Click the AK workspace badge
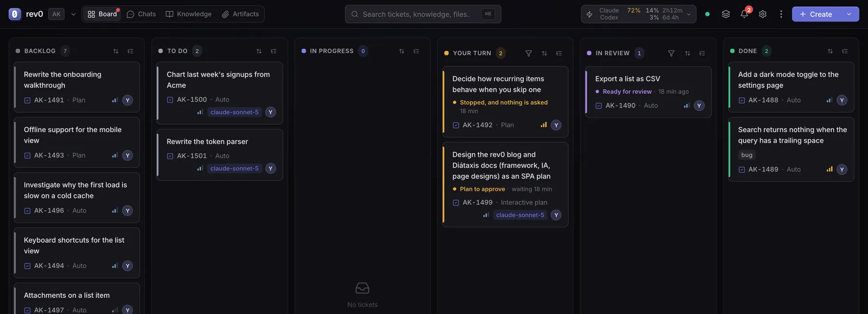This screenshot has width=868, height=314. [x=56, y=14]
